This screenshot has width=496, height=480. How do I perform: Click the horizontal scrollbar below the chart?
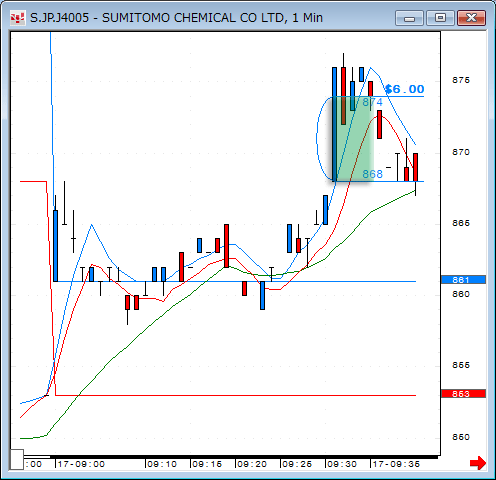tap(231, 457)
